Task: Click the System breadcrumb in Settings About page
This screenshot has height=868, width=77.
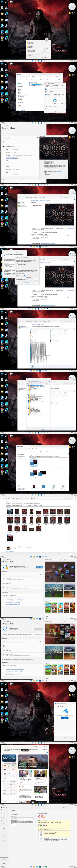Action: click(5, 128)
